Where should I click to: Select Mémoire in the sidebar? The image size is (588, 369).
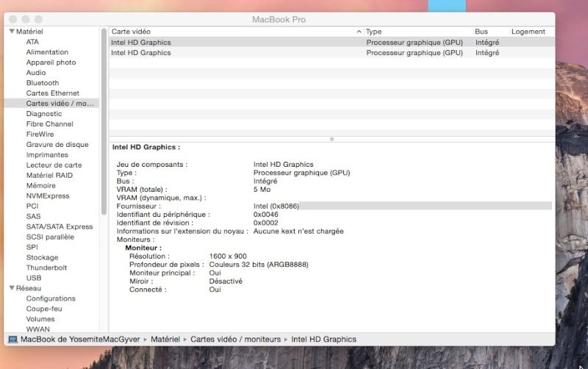click(41, 185)
